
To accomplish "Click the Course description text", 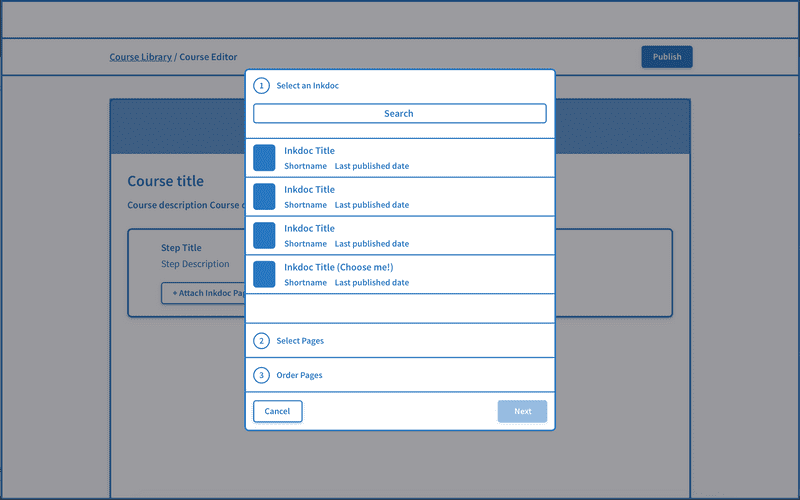I will pos(186,205).
